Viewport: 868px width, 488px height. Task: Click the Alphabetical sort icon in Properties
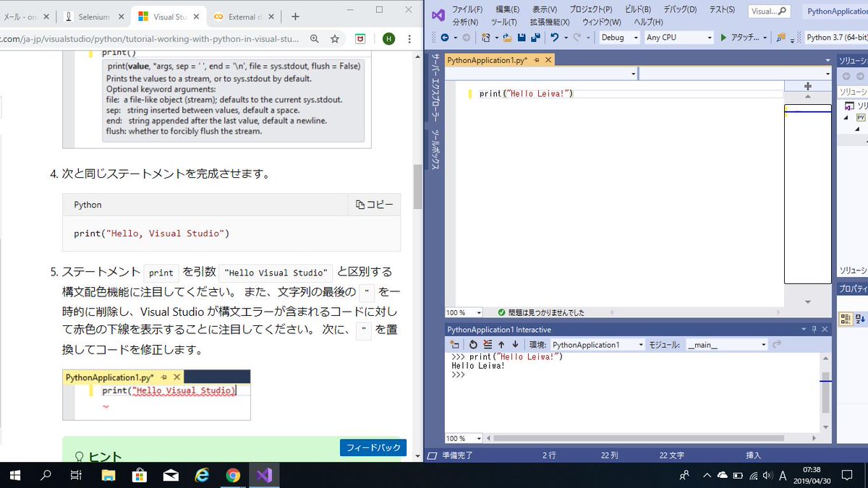861,319
